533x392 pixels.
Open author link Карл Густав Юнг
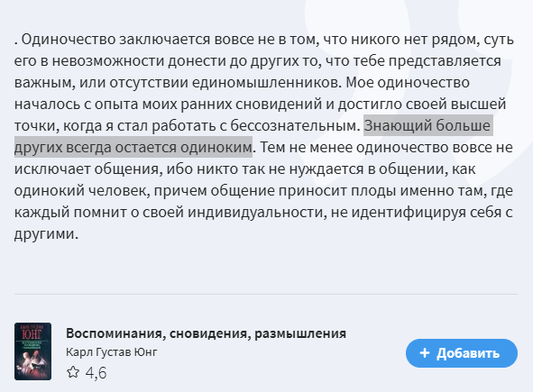(112, 352)
